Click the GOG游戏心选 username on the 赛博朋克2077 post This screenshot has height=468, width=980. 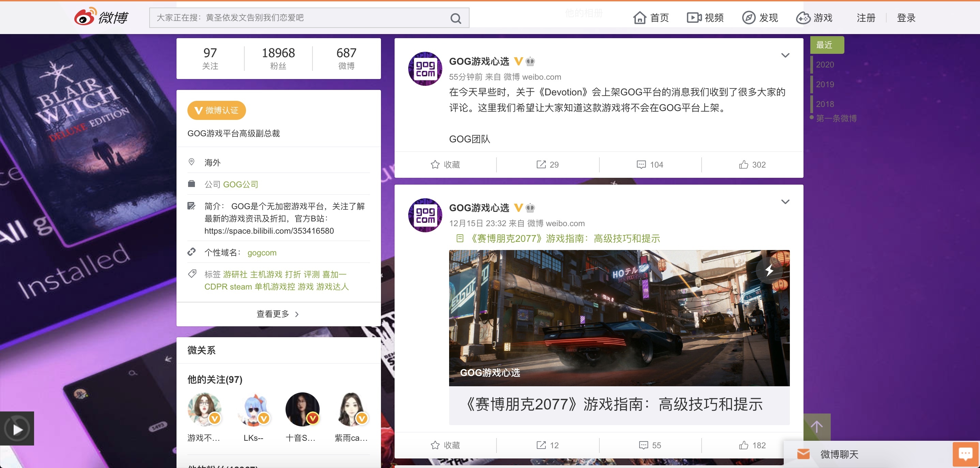tap(479, 207)
